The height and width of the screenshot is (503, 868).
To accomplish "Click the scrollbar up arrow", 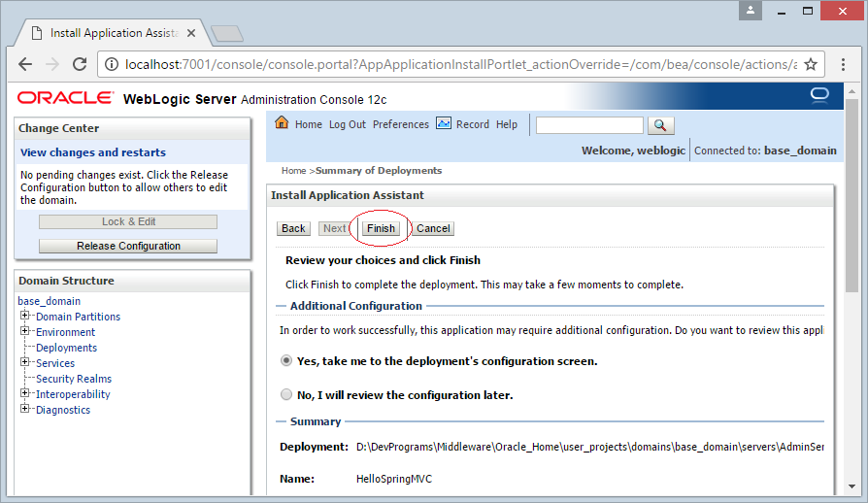I will (851, 90).
